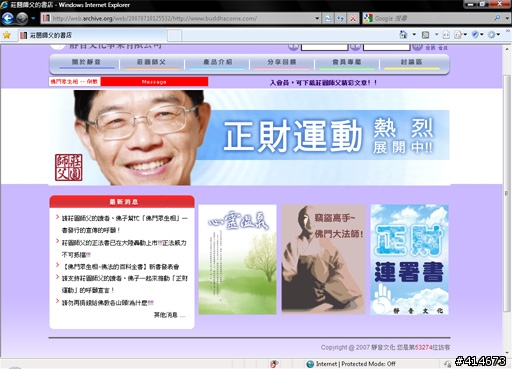Click the scrollbar up arrow
The height and width of the screenshot is (369, 512).
[x=507, y=49]
